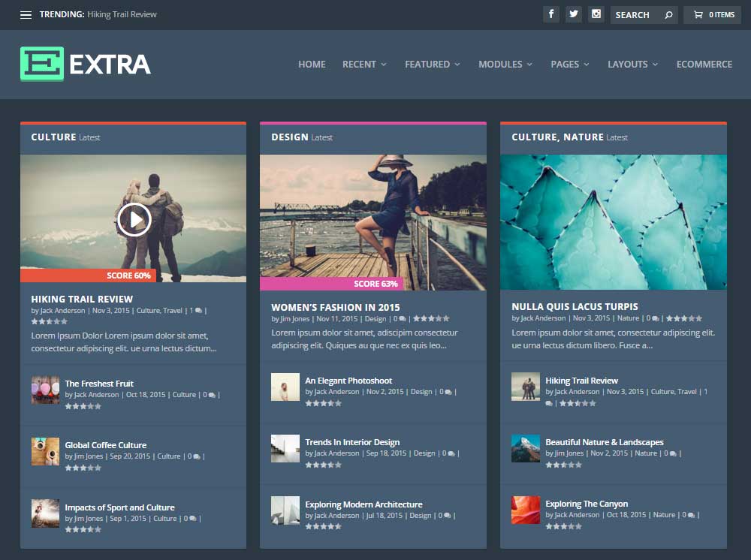Screen dimensions: 751x560
Task: Open the Instagram social icon
Action: [x=596, y=14]
